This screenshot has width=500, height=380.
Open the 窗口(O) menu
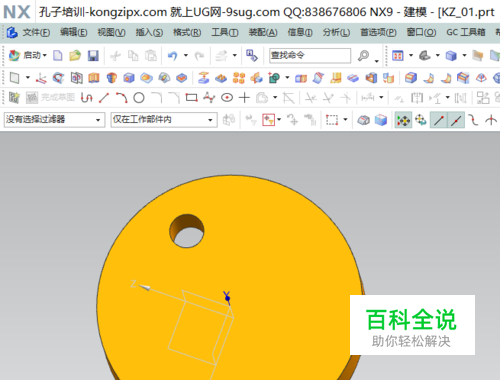tap(421, 33)
